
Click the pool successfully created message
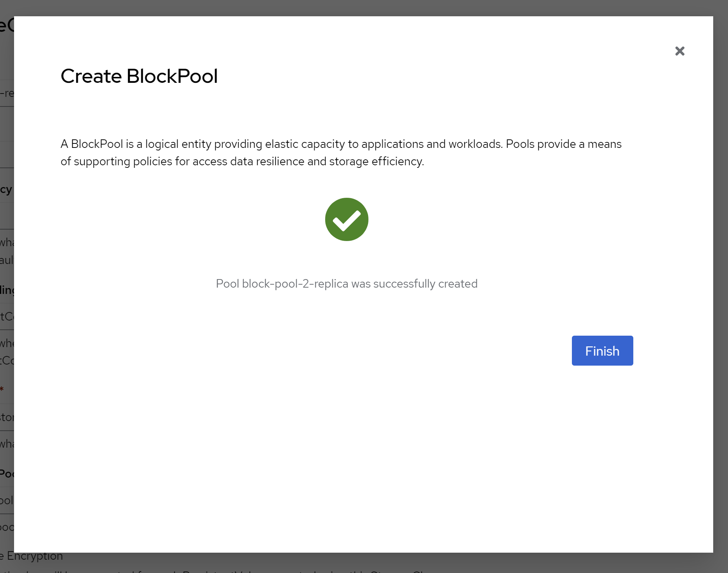click(x=347, y=284)
